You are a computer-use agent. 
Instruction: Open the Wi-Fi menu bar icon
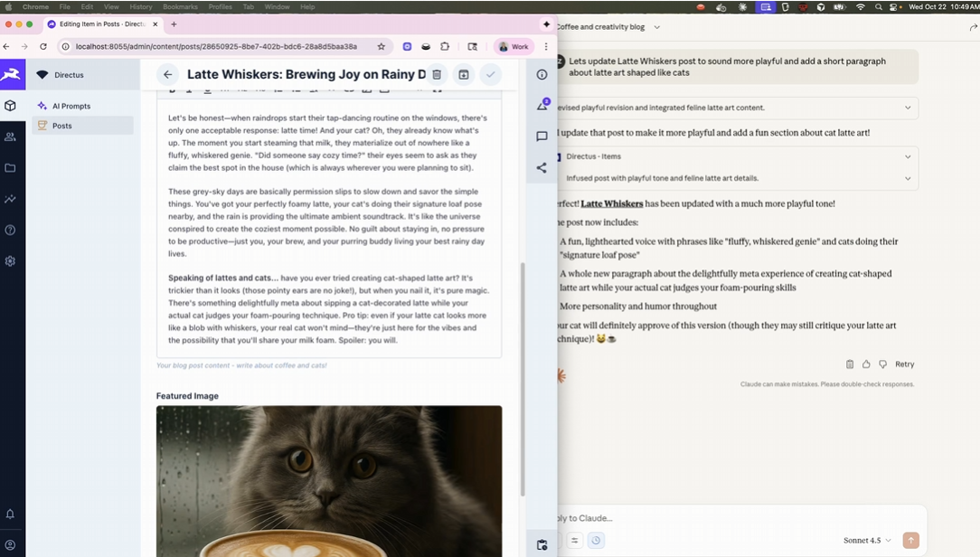click(861, 7)
